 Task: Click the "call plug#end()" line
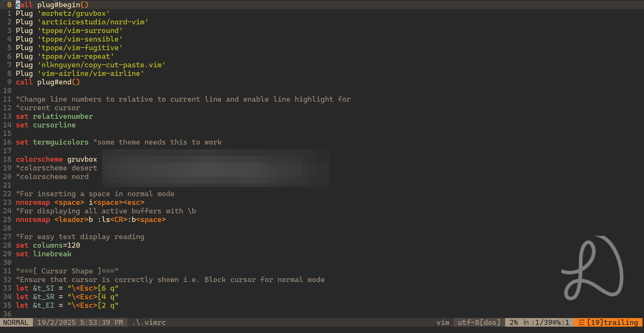[48, 82]
